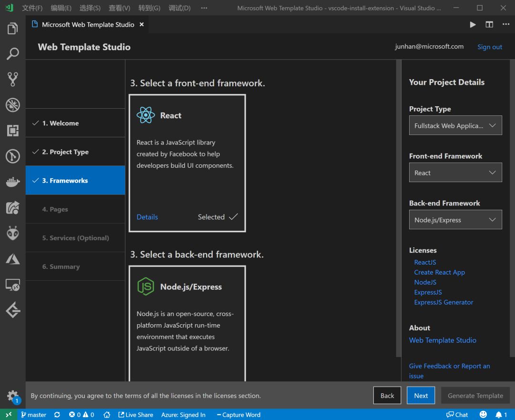Image resolution: width=515 pixels, height=420 pixels.
Task: Open Chat from status bar
Action: [x=457, y=414]
